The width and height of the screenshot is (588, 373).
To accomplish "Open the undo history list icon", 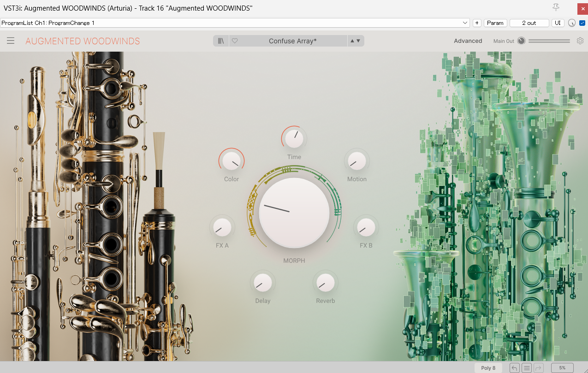I will (x=527, y=368).
